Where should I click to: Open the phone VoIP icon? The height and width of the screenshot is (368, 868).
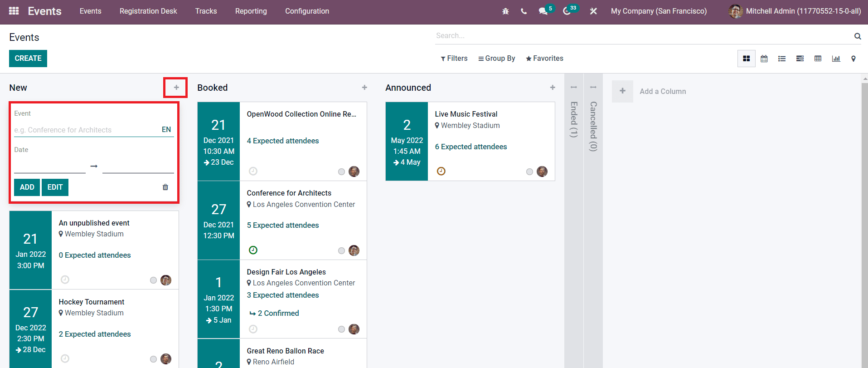524,11
